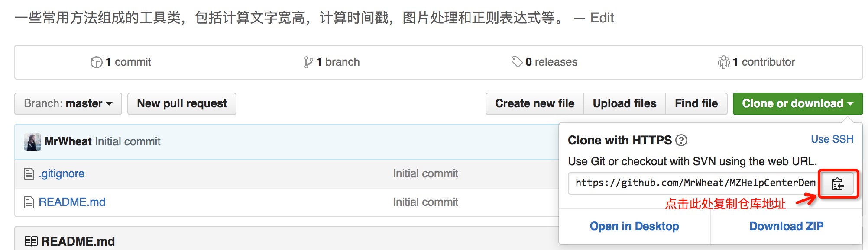868x250 pixels.
Task: Click Upload files button
Action: click(624, 104)
